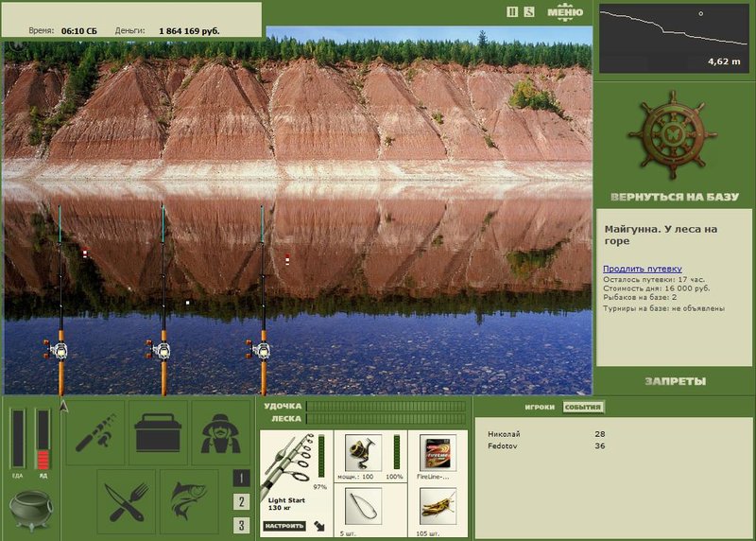Click the Настроить button

click(284, 526)
